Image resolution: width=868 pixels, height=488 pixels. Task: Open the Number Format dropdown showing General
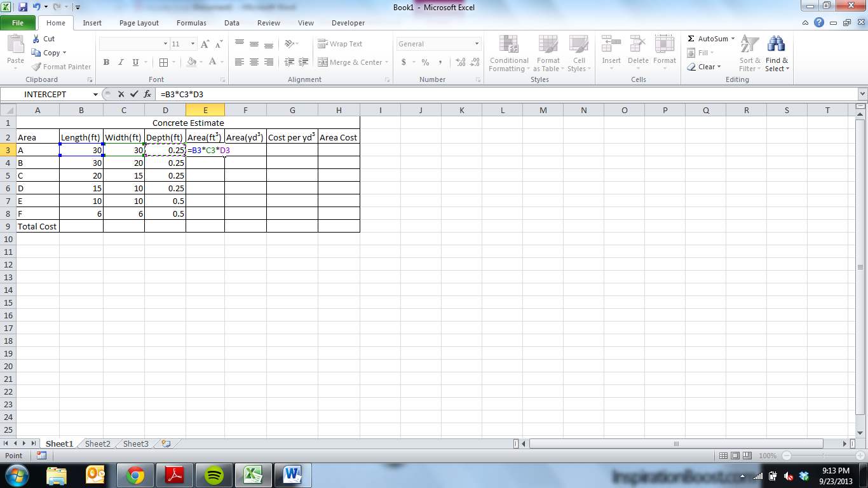[437, 43]
